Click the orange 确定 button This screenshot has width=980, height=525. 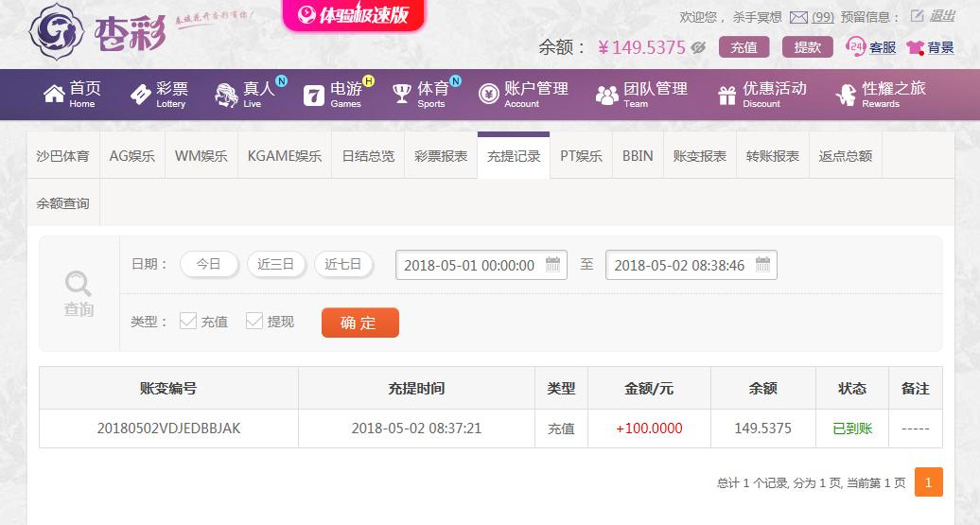point(360,323)
